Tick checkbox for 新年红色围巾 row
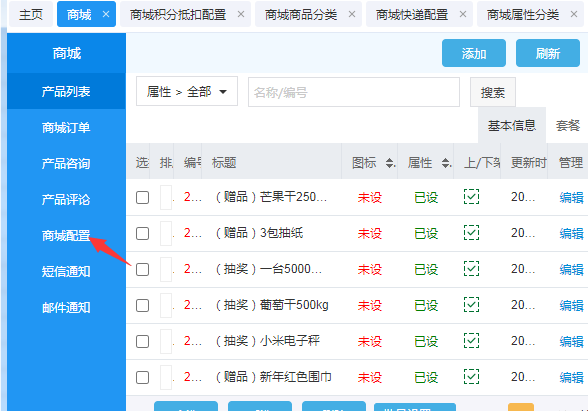 click(x=142, y=377)
